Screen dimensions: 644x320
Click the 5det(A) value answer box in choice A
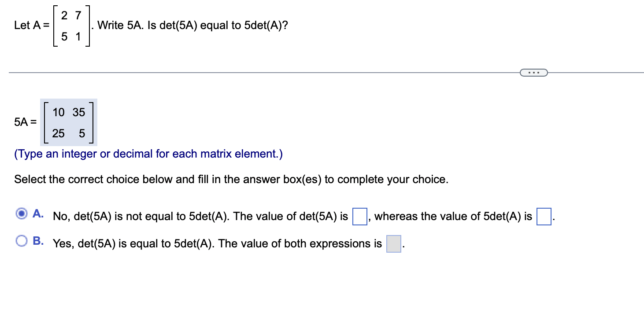pyautogui.click(x=544, y=217)
